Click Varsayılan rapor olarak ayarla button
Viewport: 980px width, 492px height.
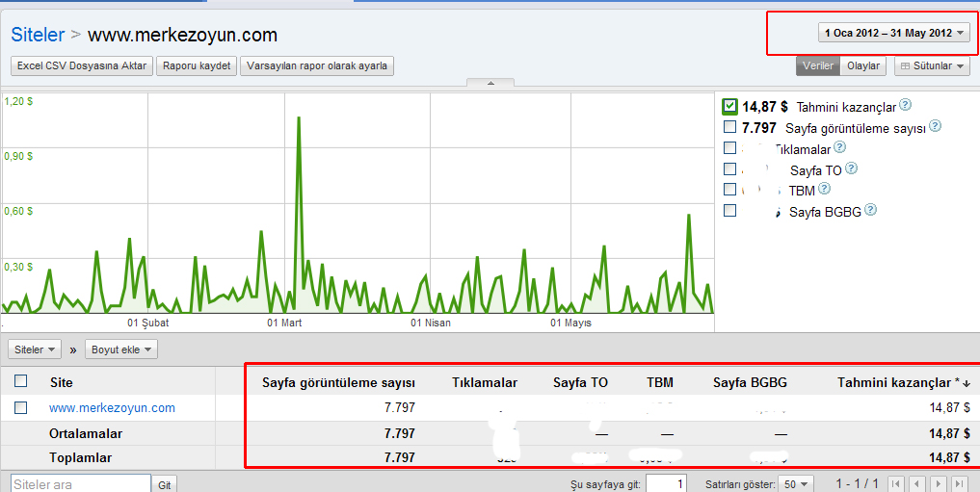tap(317, 65)
